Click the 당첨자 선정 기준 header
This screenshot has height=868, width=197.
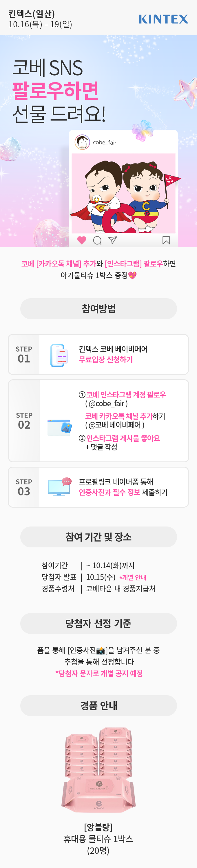99,623
